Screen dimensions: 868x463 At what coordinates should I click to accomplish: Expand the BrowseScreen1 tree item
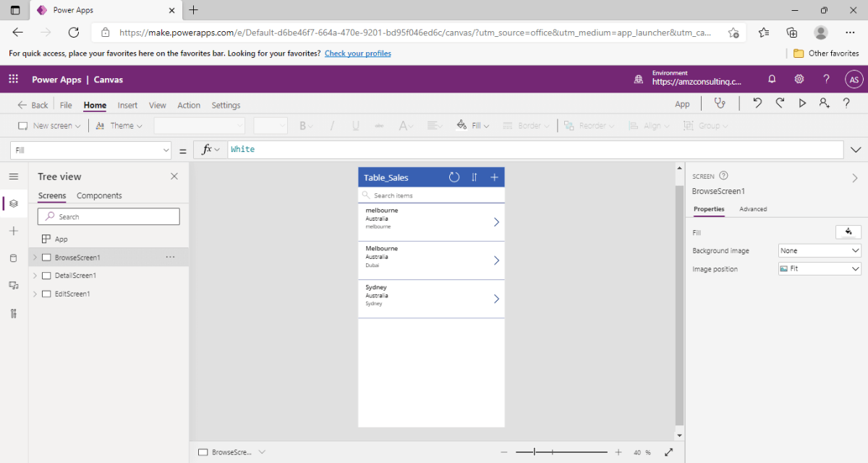pyautogui.click(x=34, y=257)
